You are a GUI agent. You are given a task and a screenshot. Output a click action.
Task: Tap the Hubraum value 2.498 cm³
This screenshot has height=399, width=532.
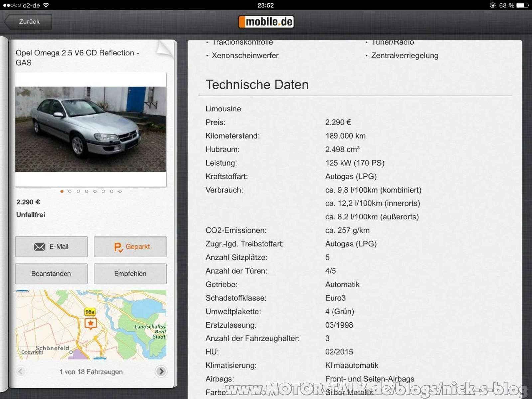342,149
